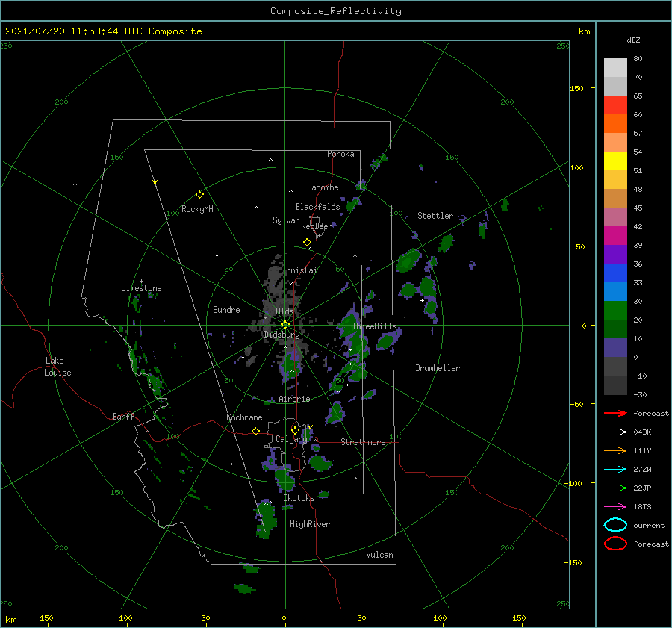Click the Limestone map label
Screen dimensions: 672x628
pos(141,288)
